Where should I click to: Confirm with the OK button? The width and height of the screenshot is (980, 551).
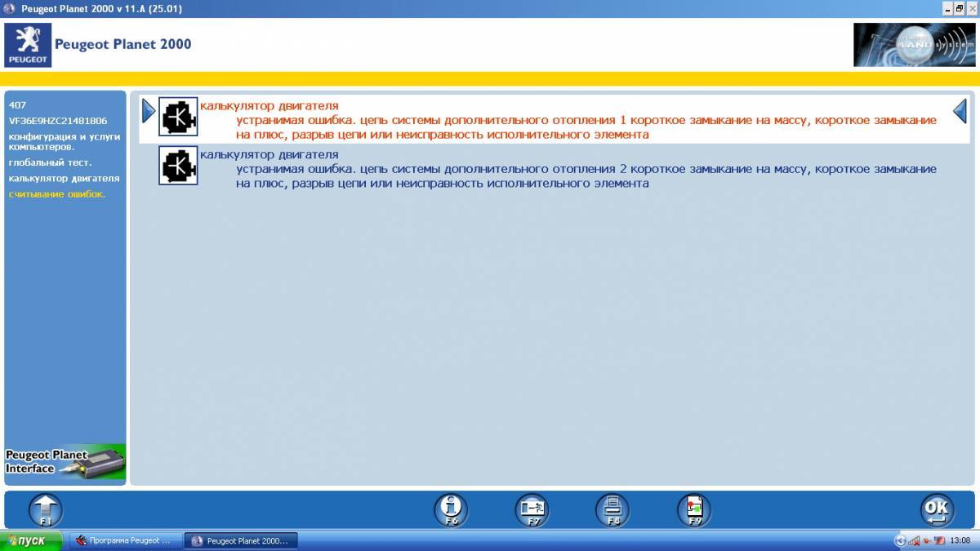click(x=937, y=509)
